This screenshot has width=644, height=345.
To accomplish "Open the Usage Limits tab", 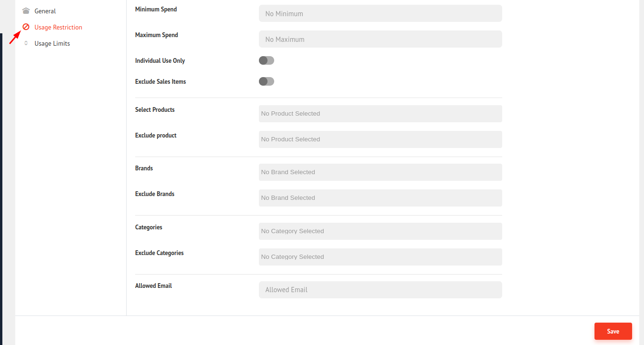I will (52, 43).
